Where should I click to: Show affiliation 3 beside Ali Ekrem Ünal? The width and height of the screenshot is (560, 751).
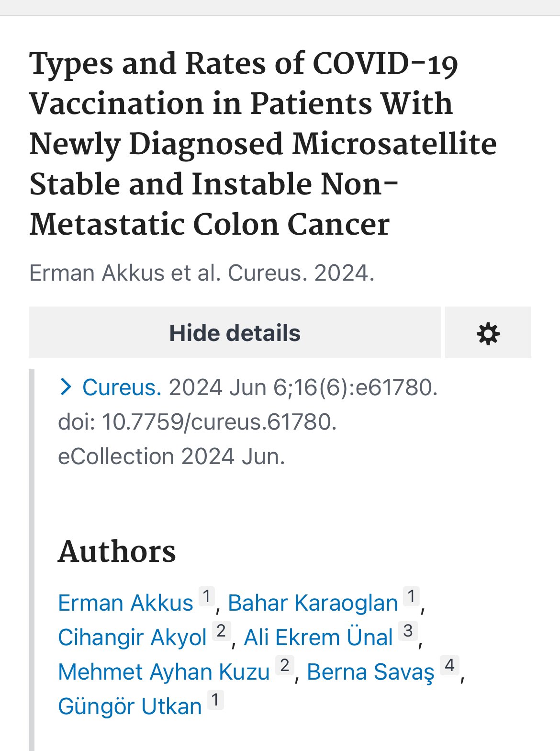click(x=408, y=631)
